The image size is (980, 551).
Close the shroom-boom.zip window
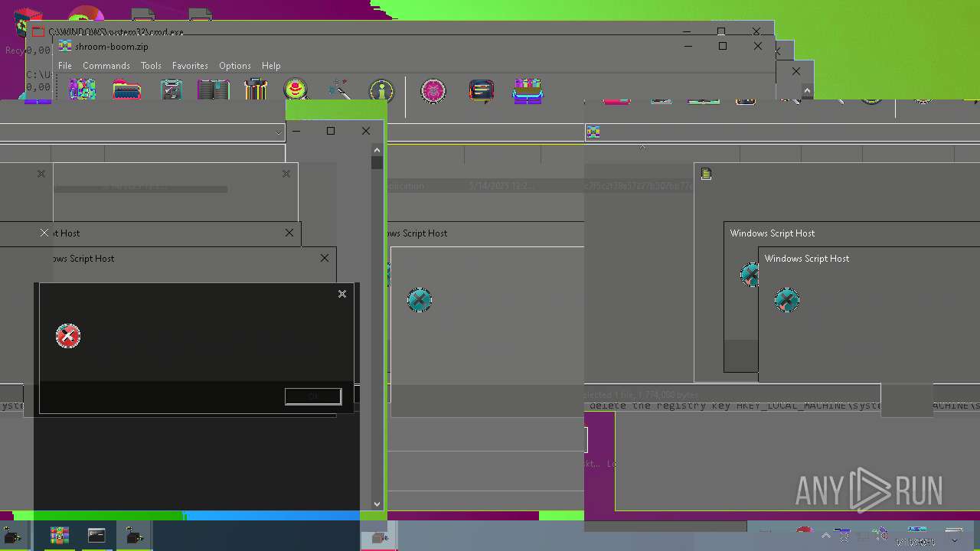tap(757, 46)
